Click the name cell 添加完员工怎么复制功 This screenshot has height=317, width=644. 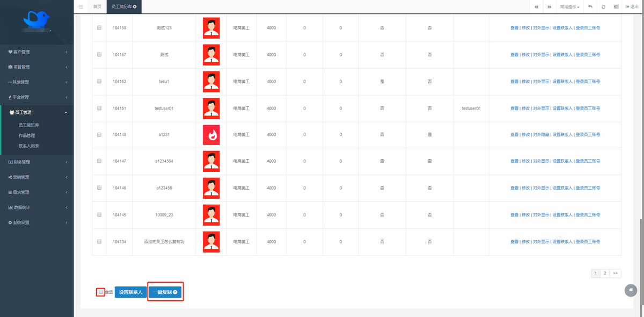click(x=164, y=241)
